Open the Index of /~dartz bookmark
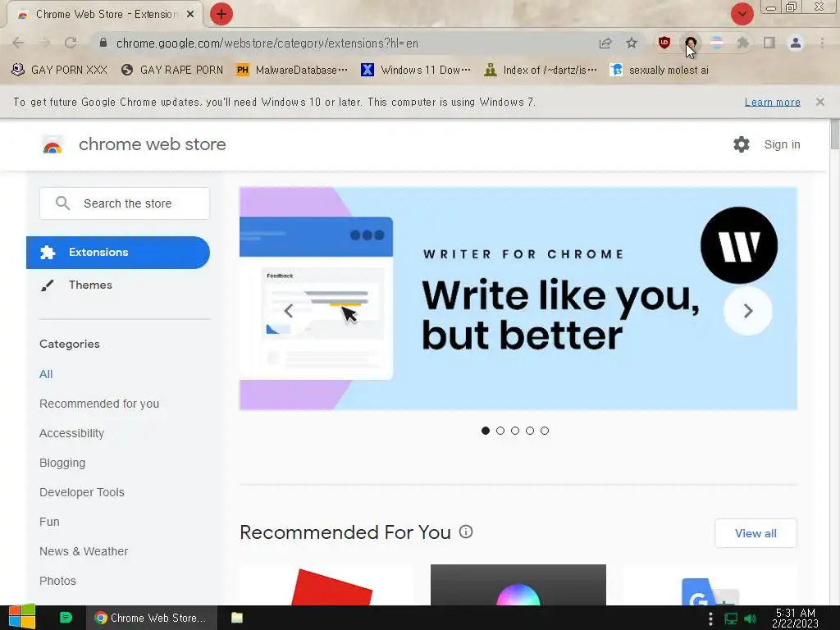Viewport: 840px width, 630px height. (541, 71)
